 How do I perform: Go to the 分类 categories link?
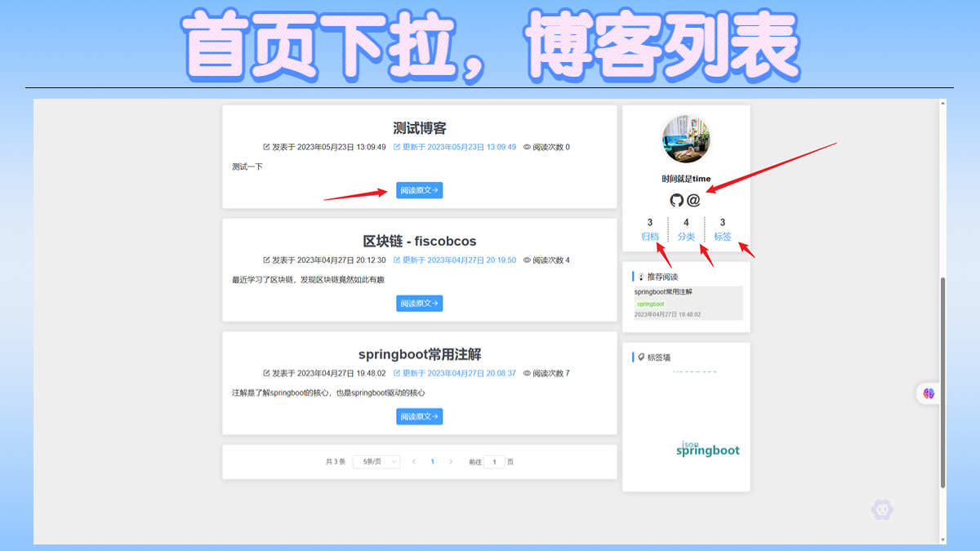[686, 237]
